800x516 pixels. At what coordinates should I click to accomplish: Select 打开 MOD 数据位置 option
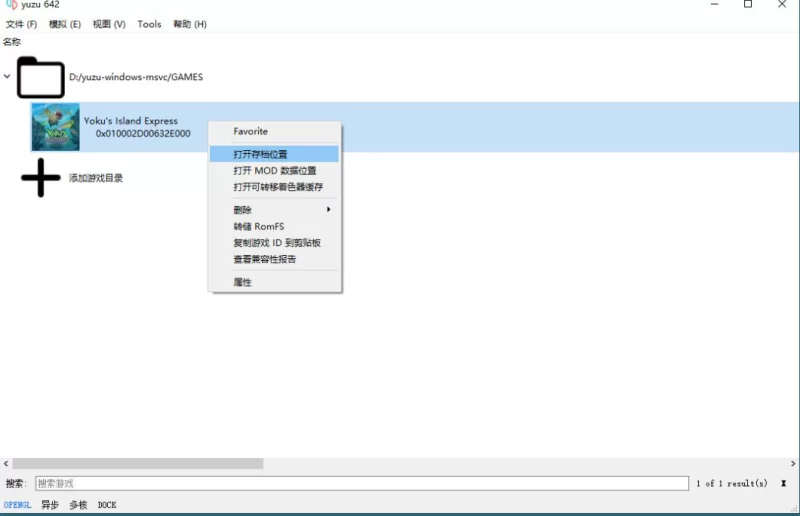[274, 170]
